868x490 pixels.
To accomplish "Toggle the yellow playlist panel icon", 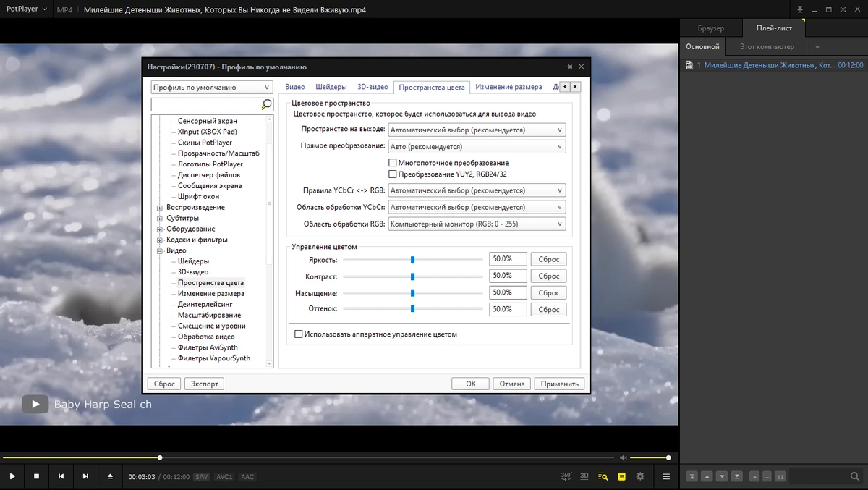I will coord(621,476).
